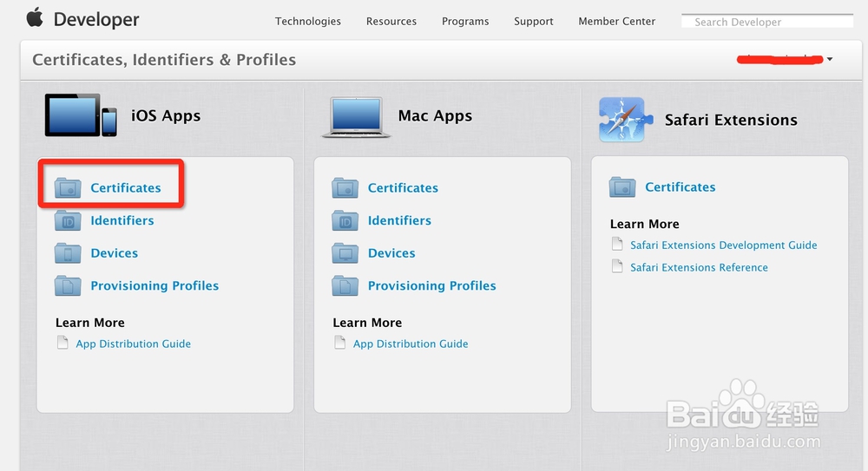Click the Mac Apps Certificates folder icon
The width and height of the screenshot is (868, 471).
(345, 187)
